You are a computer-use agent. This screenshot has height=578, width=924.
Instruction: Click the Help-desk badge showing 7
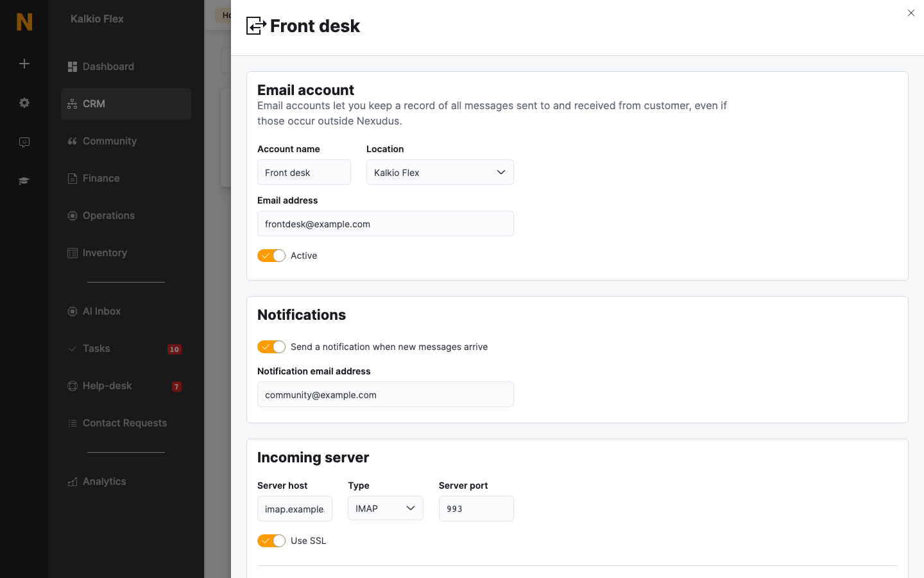coord(176,387)
